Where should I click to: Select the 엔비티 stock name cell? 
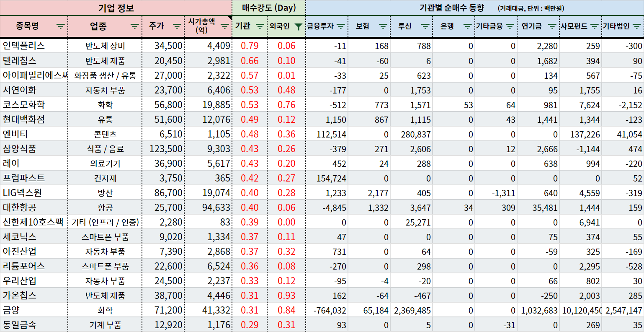click(34, 134)
